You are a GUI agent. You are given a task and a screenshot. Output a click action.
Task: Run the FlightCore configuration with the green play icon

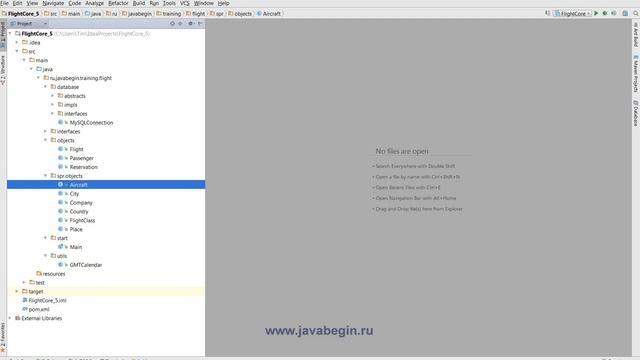(596, 13)
